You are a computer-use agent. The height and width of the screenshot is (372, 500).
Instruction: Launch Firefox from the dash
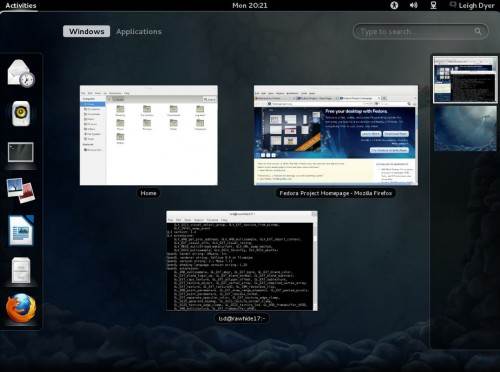21,308
